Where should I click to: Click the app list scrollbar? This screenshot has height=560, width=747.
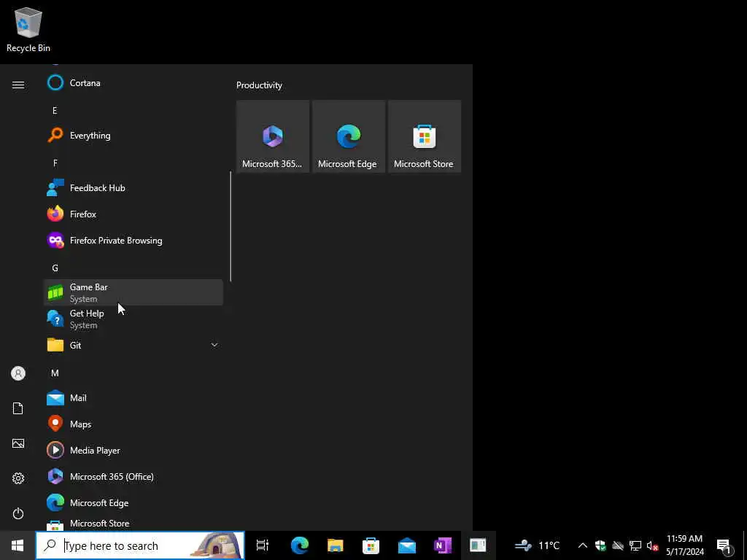tap(231, 226)
